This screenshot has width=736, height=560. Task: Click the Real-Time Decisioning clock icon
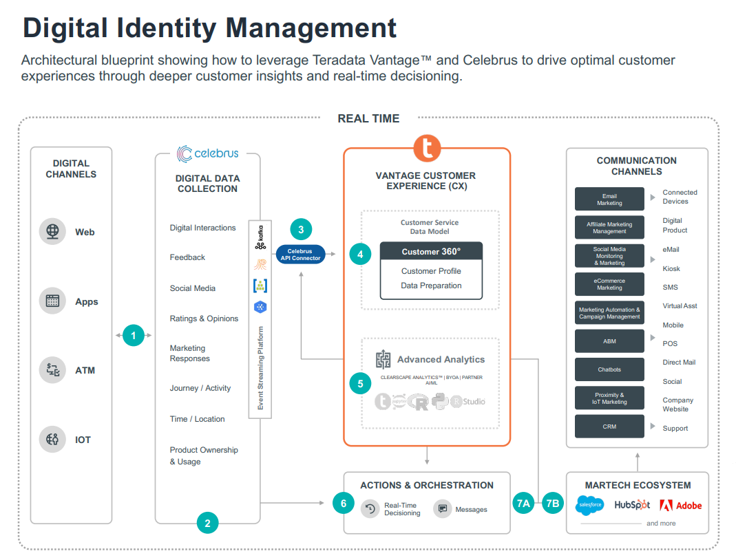click(370, 509)
